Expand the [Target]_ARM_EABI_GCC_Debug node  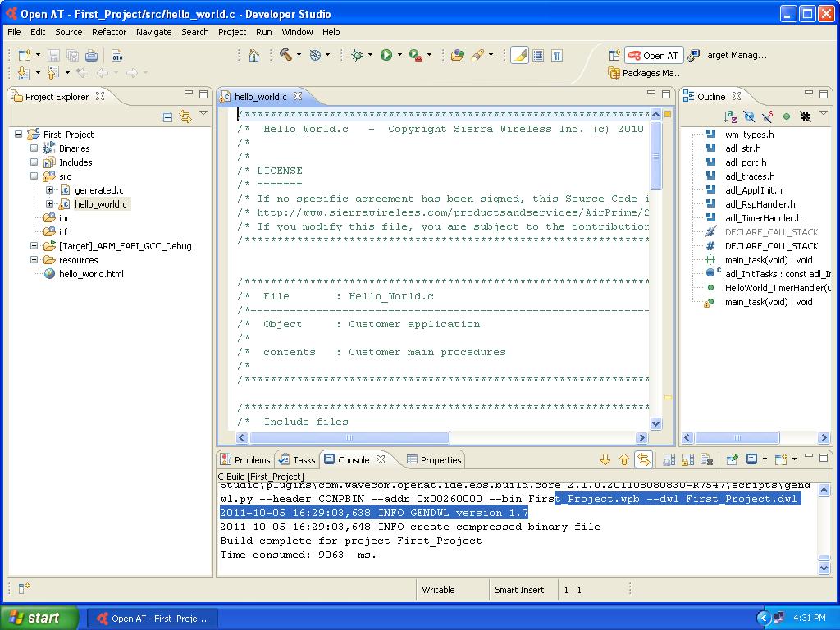coord(34,246)
